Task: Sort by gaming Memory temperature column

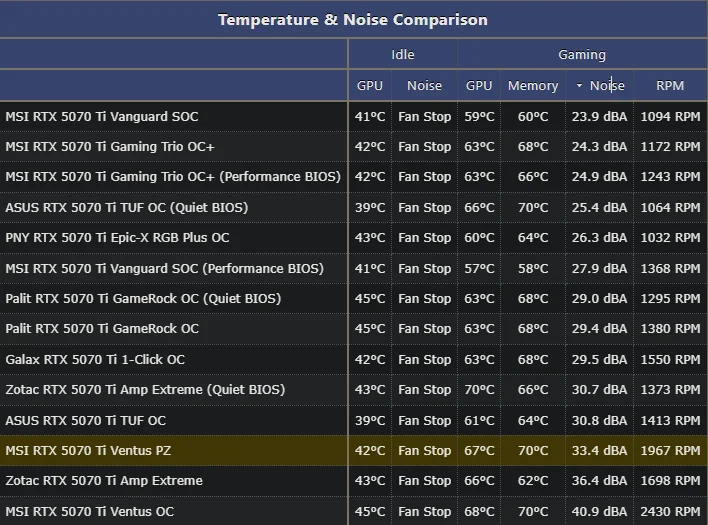Action: tap(533, 86)
